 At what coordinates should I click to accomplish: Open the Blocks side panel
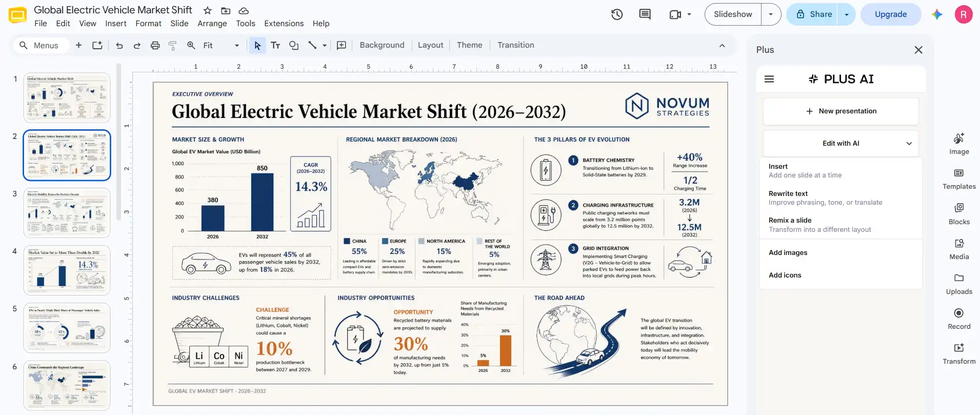pyautogui.click(x=959, y=214)
